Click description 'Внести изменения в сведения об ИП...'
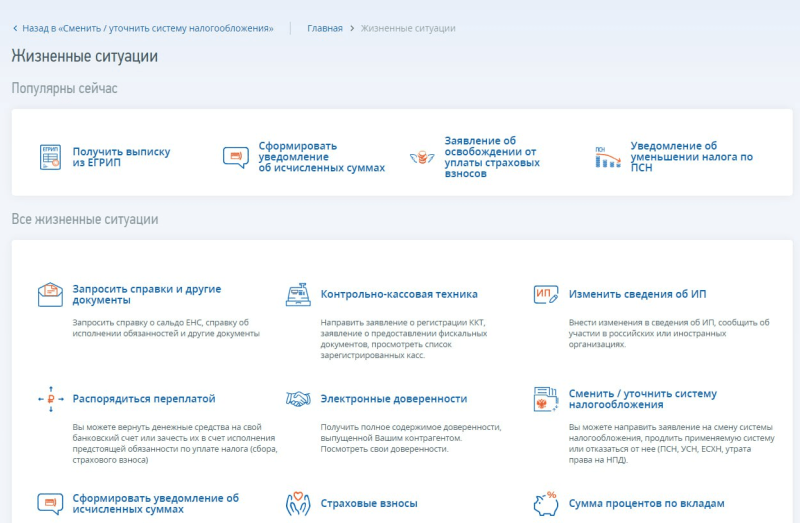 (x=669, y=334)
